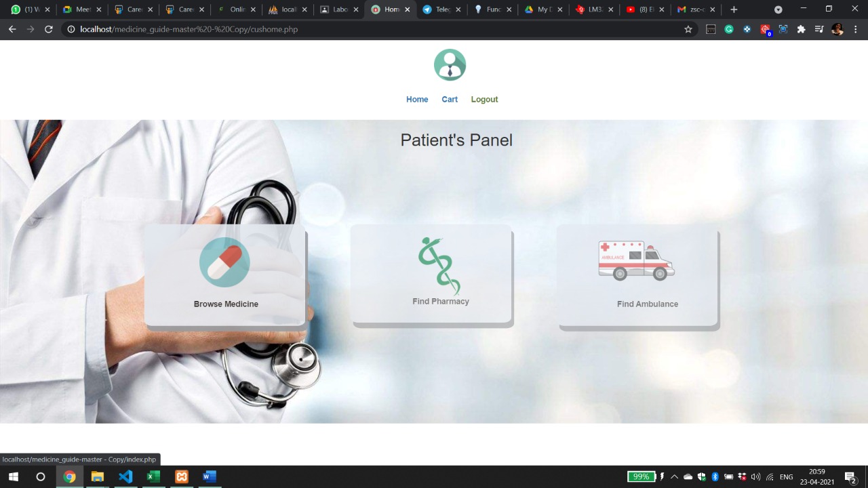Open Windows Security shield tray icon
Screen dimensions: 868x488
click(702, 476)
